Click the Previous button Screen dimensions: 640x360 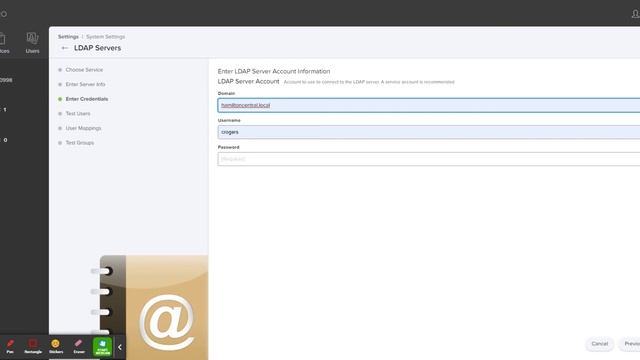tap(630, 344)
